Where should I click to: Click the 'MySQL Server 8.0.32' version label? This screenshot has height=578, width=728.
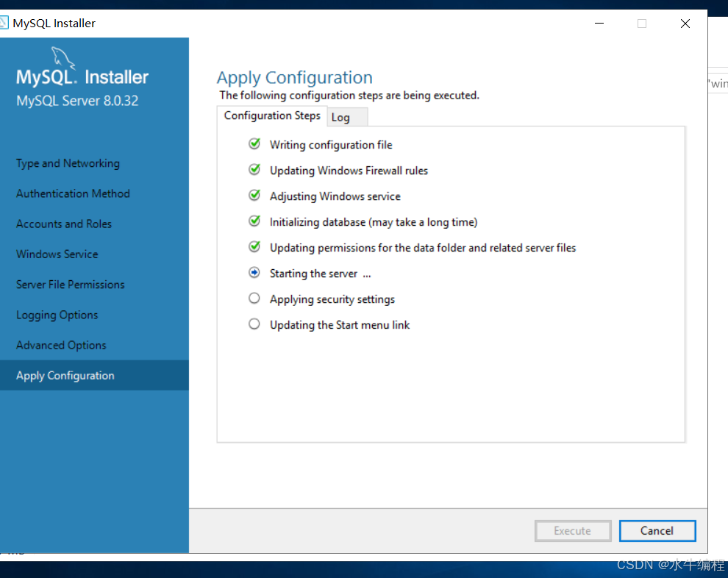tap(77, 101)
